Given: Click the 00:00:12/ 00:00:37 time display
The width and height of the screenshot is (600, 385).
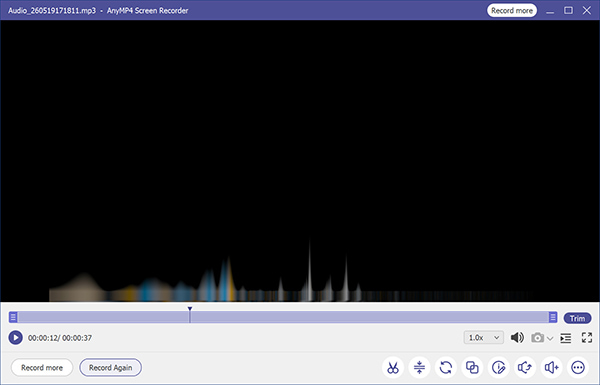Looking at the screenshot, I should 60,338.
